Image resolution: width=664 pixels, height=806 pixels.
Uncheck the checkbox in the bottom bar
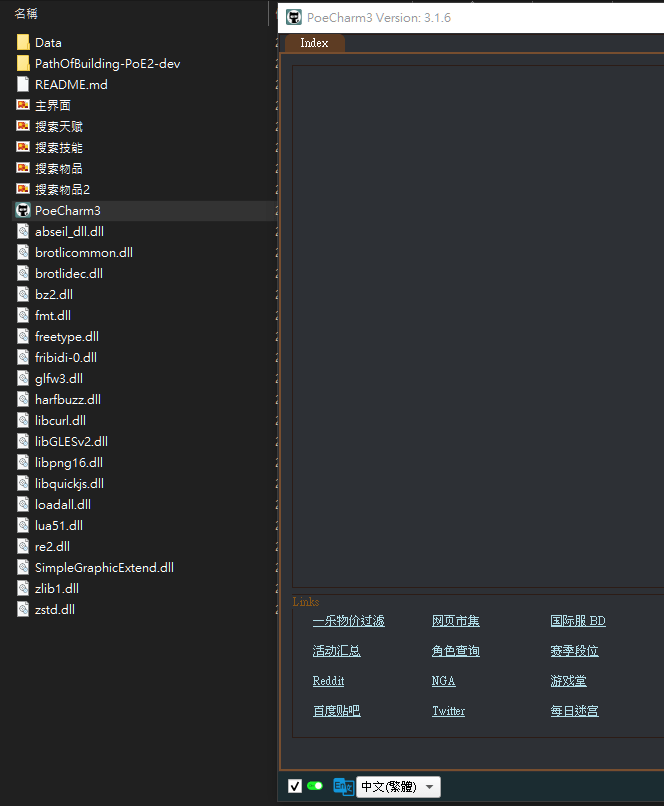[x=294, y=786]
